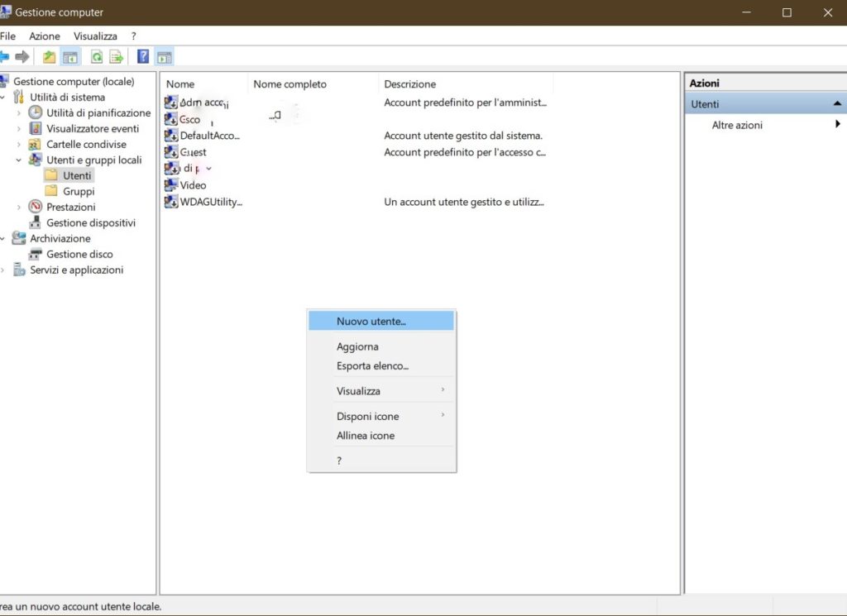Select the Gruppi folder in the tree
Screen dimensions: 847x616
[x=79, y=191]
